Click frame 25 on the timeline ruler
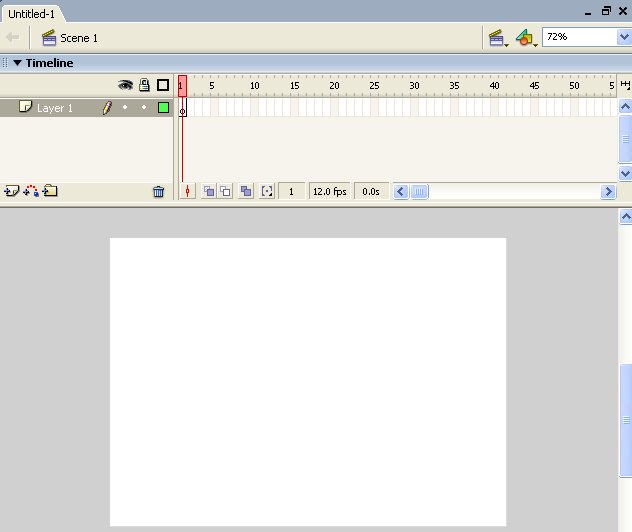632x532 pixels. pos(374,86)
